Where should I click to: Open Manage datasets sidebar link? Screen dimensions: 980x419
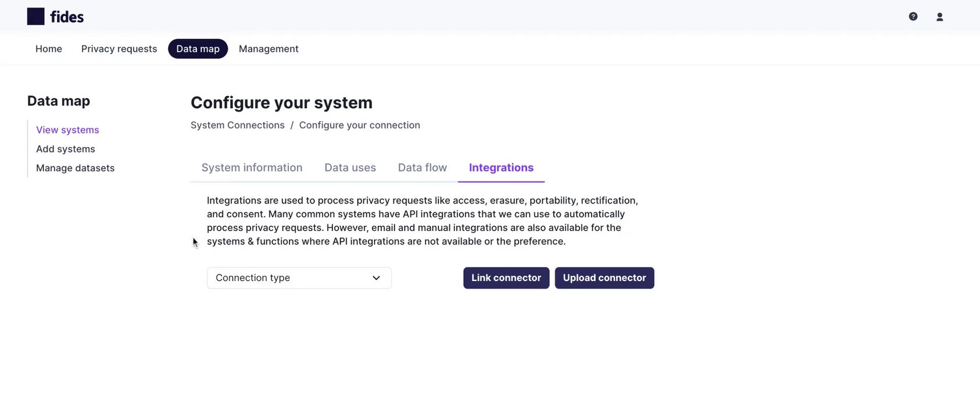pyautogui.click(x=75, y=168)
